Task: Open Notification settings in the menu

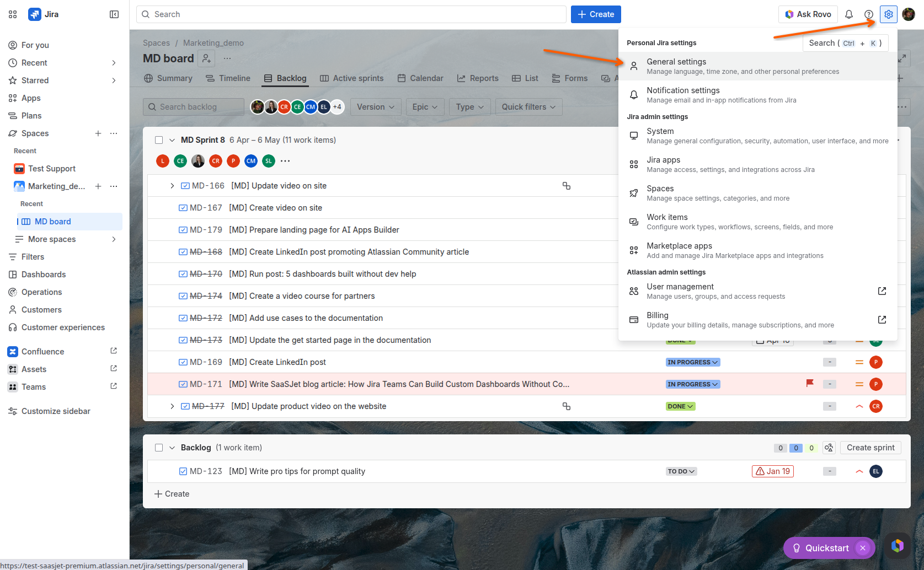Action: [758, 95]
